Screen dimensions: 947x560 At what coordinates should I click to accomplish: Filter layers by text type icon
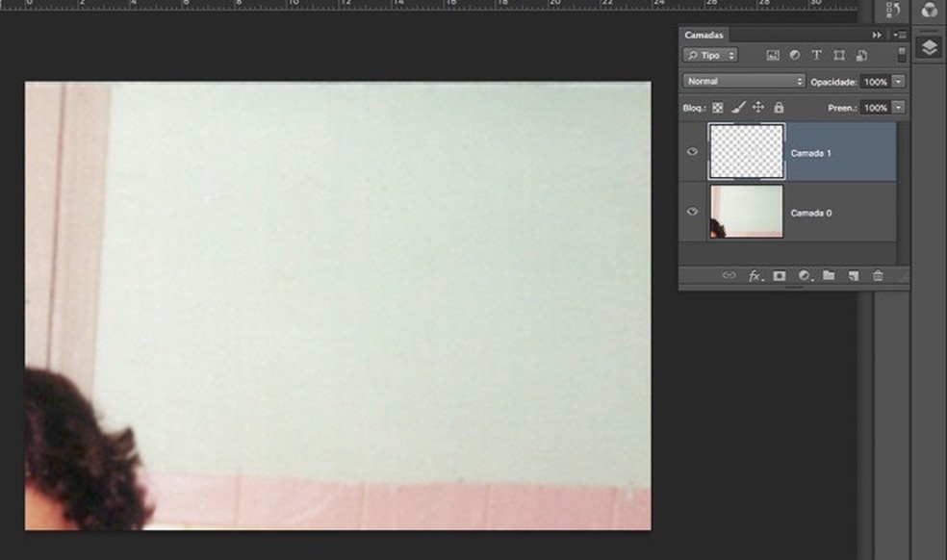pos(816,55)
